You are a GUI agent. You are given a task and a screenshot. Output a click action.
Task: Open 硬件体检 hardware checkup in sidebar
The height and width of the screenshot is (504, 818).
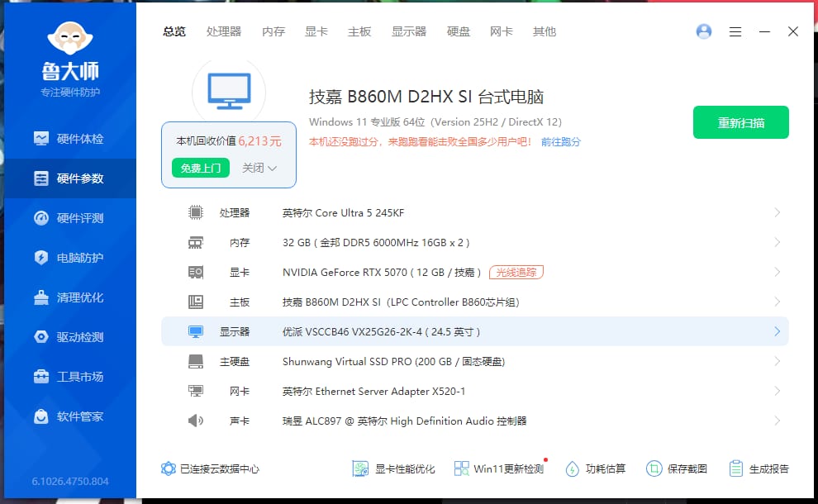(x=69, y=139)
